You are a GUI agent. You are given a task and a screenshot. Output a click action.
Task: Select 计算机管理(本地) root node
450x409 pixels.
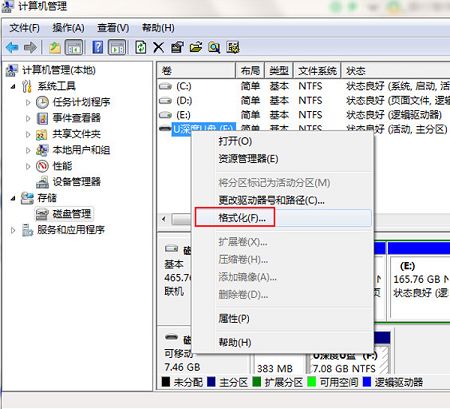coord(59,70)
